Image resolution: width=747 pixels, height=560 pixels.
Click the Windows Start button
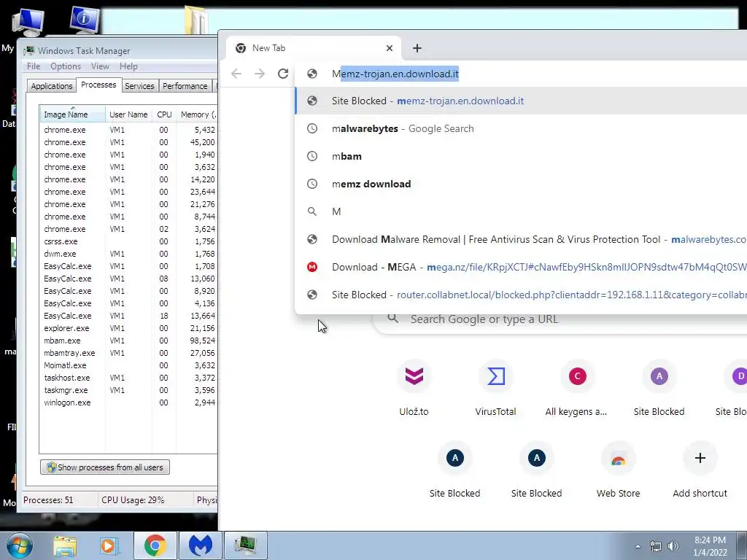click(19, 545)
